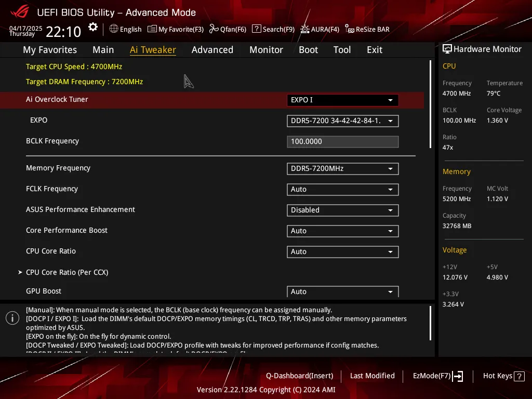Click ASUS Performance Enhancement label

[81, 209]
